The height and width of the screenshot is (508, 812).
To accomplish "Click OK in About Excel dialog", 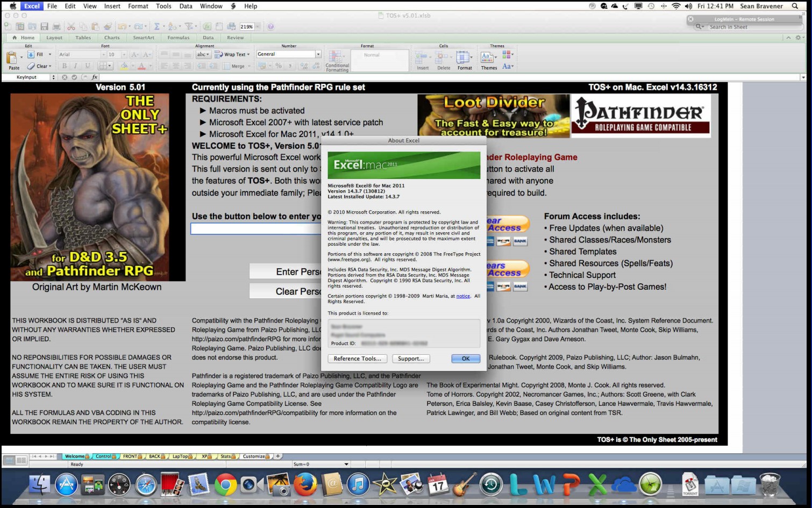I will (466, 359).
